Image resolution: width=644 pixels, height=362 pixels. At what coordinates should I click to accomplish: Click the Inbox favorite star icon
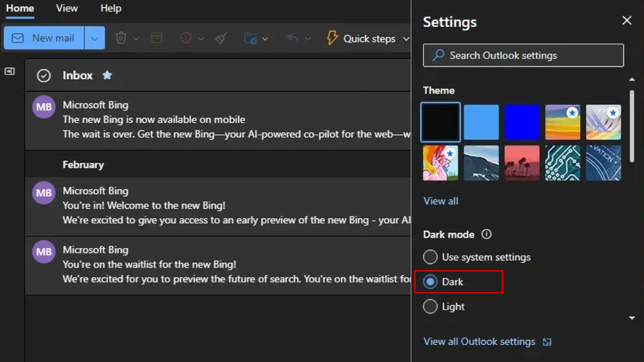[x=107, y=75]
